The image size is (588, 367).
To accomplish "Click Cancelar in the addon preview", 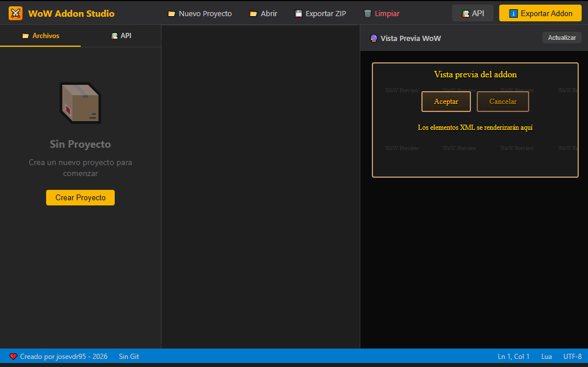I will tap(503, 102).
